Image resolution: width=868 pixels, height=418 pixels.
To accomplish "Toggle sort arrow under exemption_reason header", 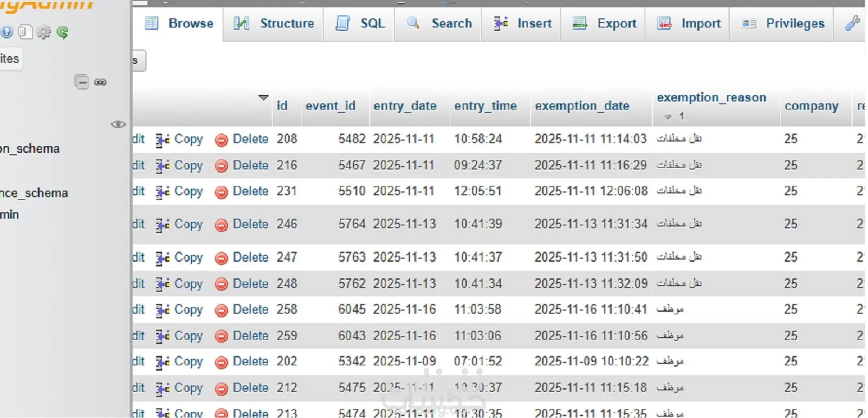I will [668, 117].
